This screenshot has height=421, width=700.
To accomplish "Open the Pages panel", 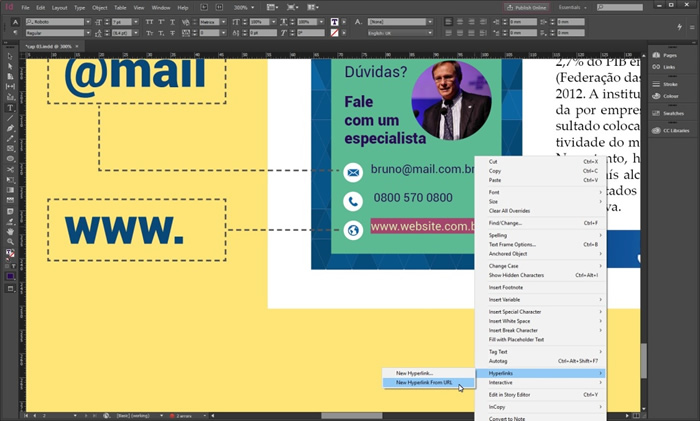I will pyautogui.click(x=668, y=53).
